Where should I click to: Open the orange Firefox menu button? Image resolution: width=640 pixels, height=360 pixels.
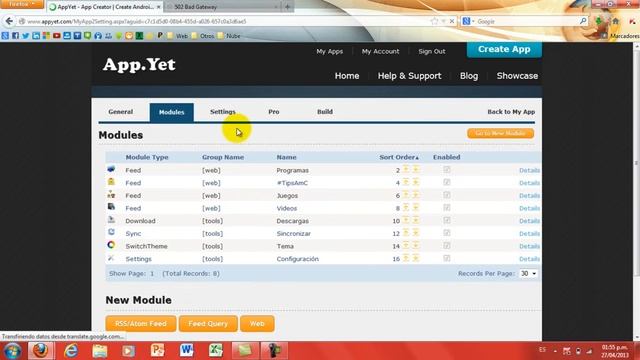click(22, 4)
